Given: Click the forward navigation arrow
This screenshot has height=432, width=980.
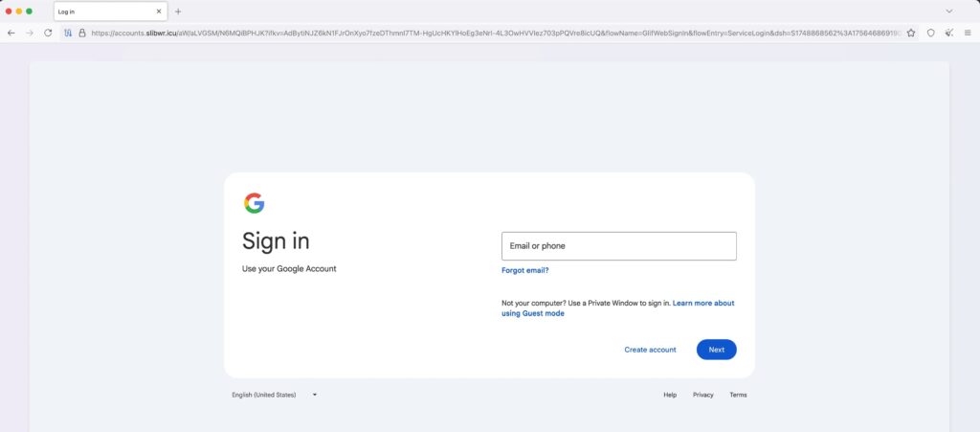Looking at the screenshot, I should [30, 33].
